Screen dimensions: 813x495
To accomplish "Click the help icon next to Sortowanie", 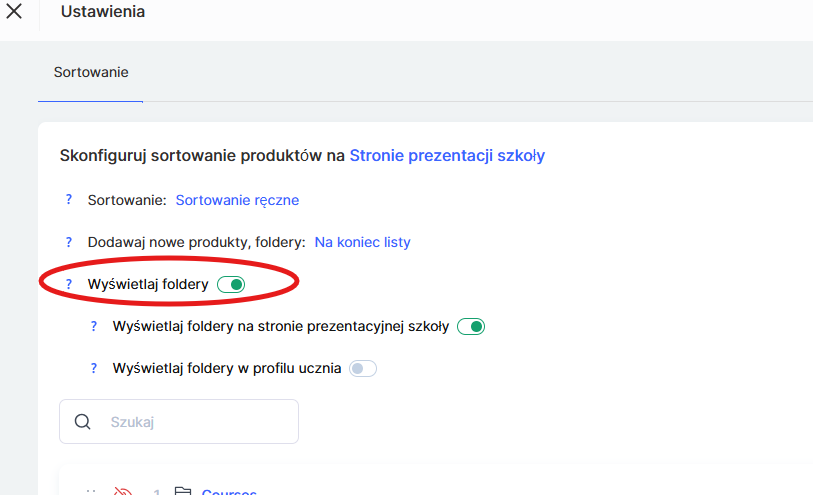I will (69, 200).
